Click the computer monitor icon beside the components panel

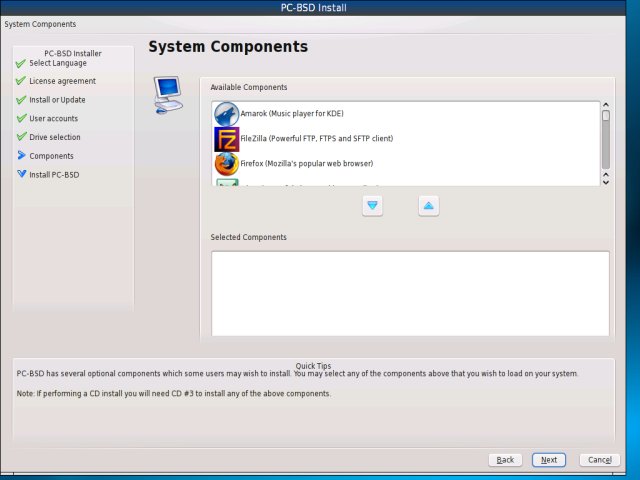coord(168,95)
